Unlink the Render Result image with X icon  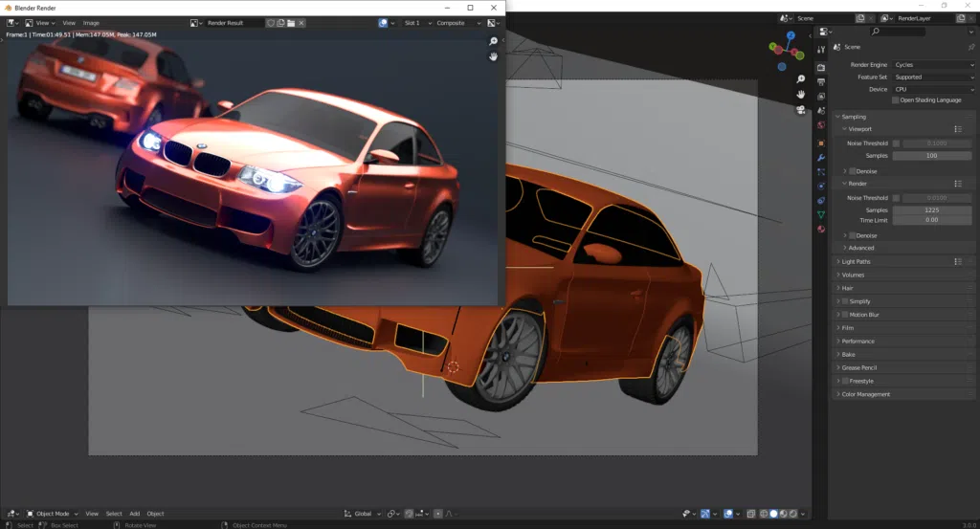pos(301,22)
